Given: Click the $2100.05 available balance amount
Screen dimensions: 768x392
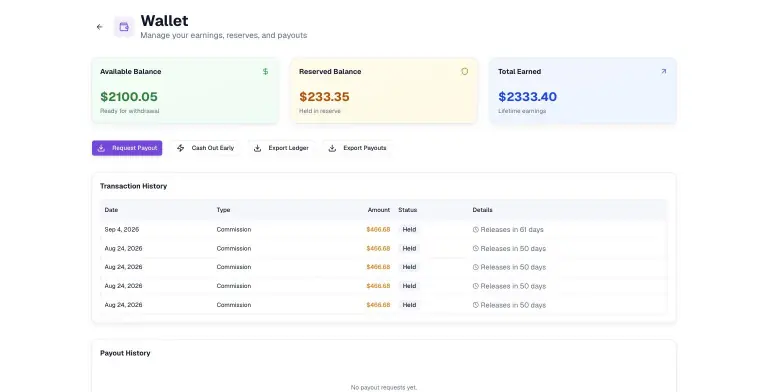Looking at the screenshot, I should click(129, 97).
